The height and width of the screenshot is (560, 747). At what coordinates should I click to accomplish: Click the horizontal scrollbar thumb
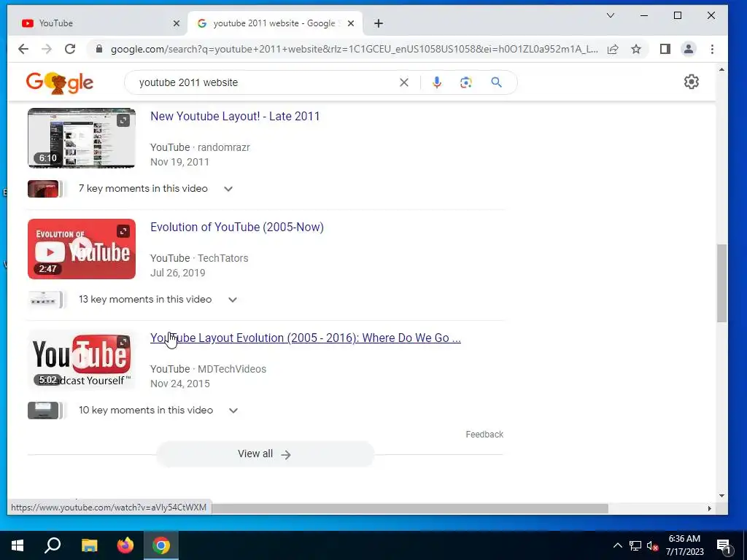(410, 508)
